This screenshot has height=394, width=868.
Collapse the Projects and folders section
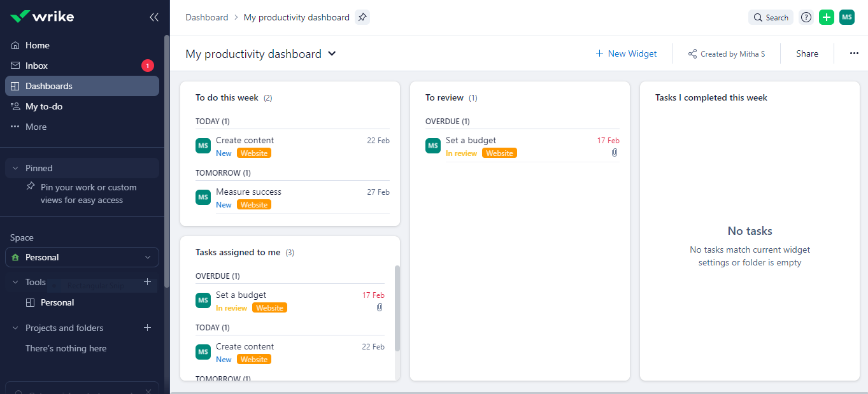pyautogui.click(x=15, y=327)
